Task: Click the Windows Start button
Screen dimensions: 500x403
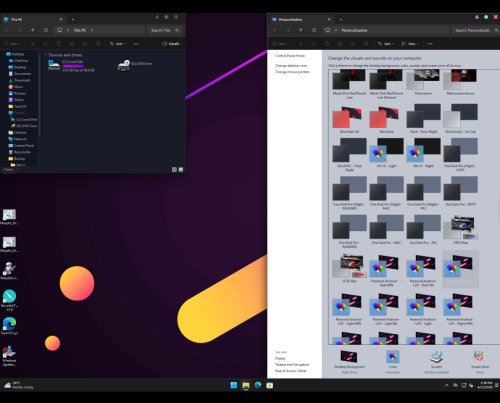Action: pos(234,385)
